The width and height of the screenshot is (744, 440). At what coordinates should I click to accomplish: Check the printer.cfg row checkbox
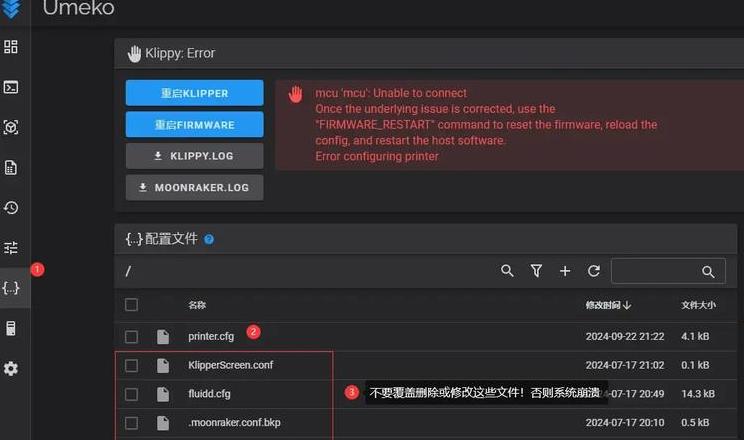(131, 337)
